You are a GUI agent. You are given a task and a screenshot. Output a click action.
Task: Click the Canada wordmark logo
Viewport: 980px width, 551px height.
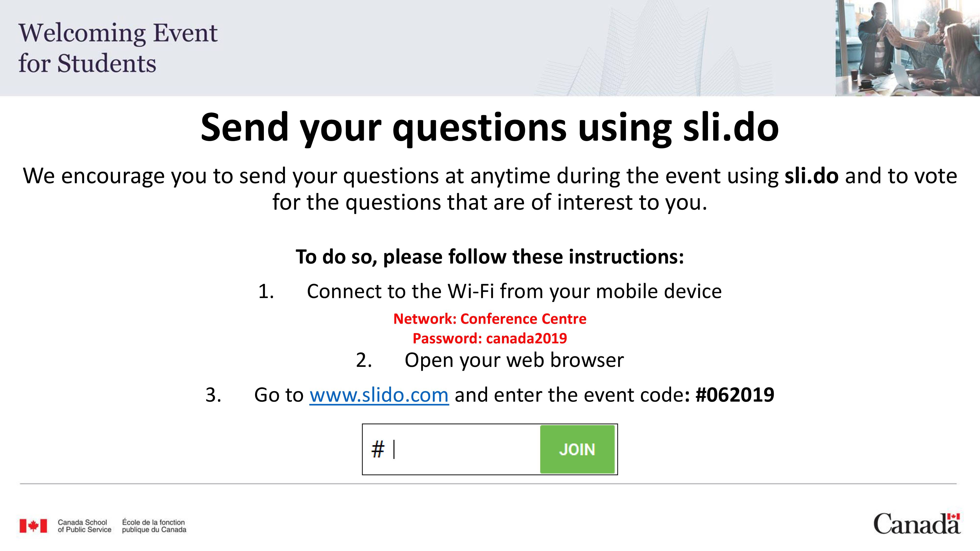(917, 524)
